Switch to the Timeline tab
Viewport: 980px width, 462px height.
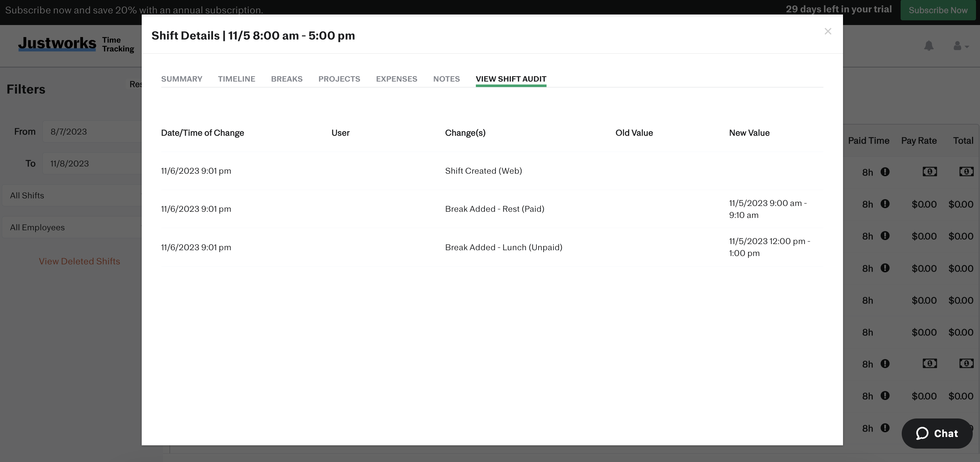click(x=236, y=79)
